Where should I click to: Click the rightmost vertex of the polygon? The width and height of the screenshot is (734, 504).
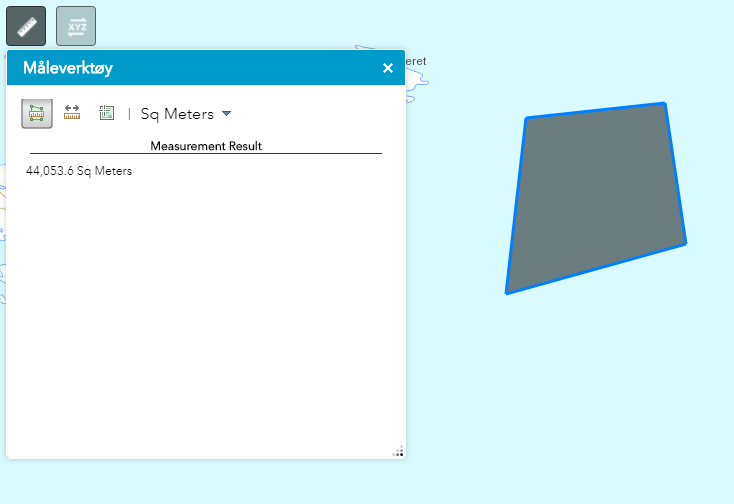coord(686,243)
